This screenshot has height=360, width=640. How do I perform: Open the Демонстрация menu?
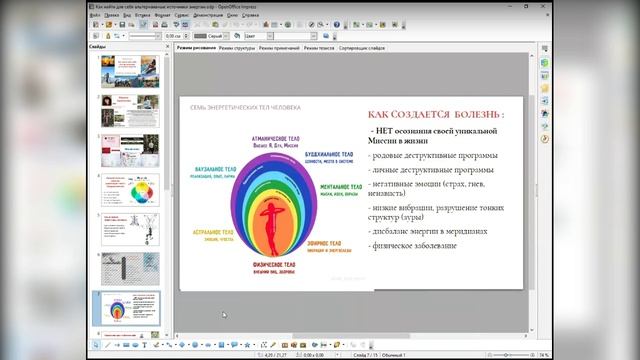(208, 15)
